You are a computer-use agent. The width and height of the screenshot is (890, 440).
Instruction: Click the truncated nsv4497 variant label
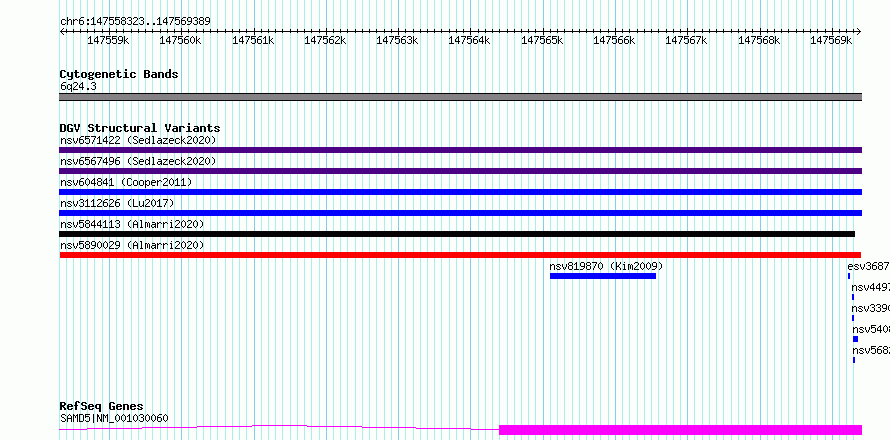(x=871, y=287)
